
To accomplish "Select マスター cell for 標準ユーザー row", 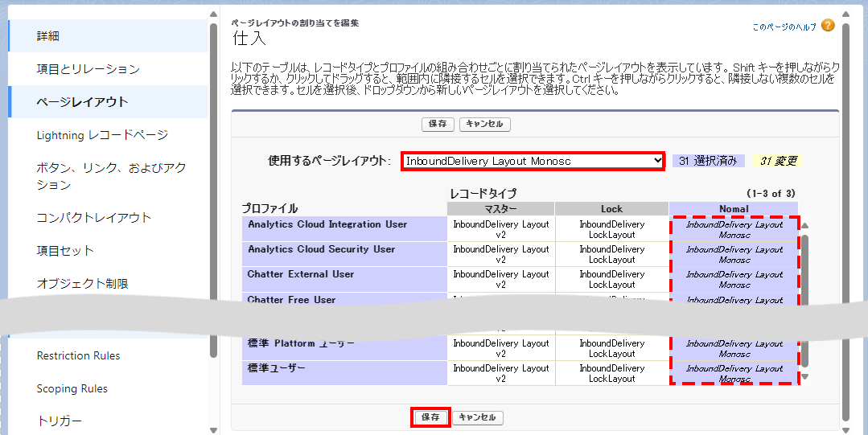I will tap(500, 373).
